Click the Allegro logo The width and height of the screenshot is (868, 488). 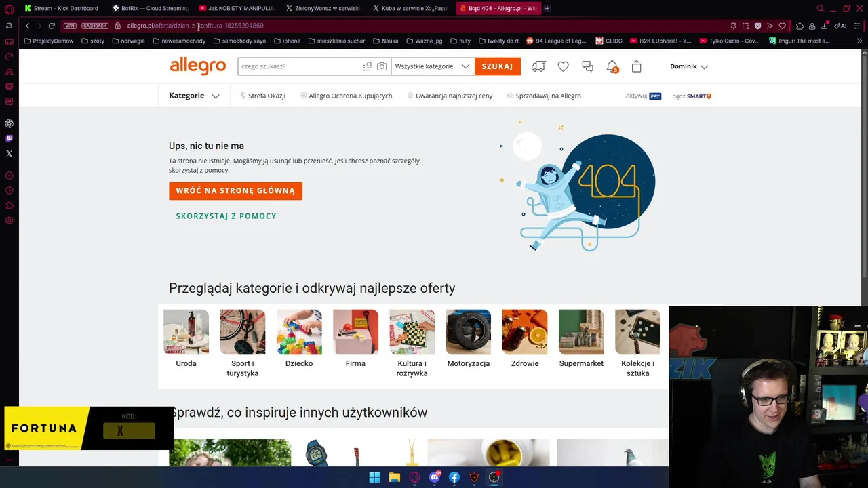tap(197, 66)
